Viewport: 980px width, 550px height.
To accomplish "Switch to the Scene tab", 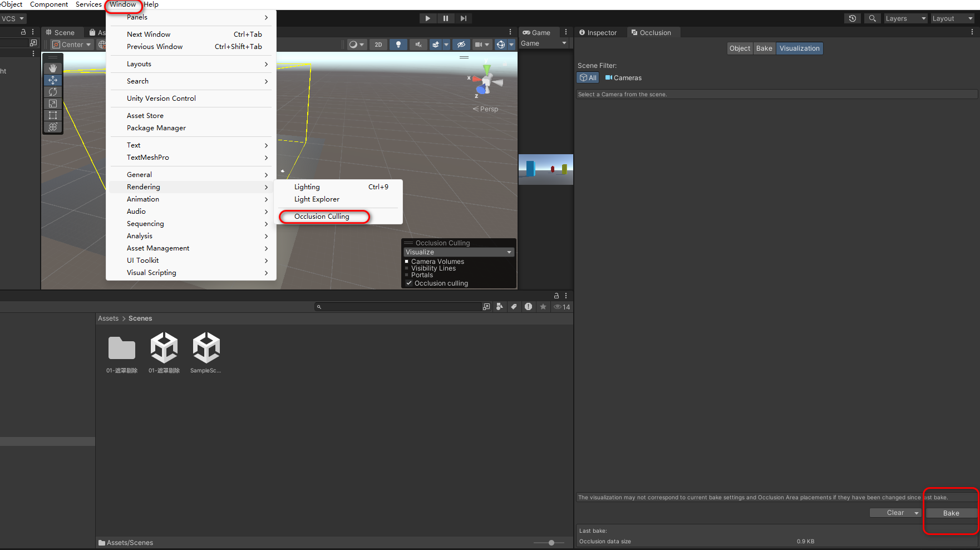I will point(60,33).
